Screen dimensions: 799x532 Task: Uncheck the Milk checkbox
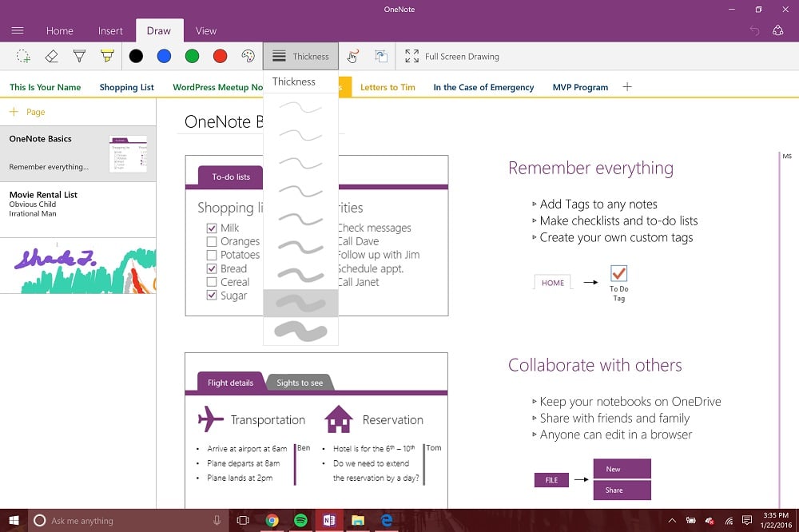(x=212, y=228)
